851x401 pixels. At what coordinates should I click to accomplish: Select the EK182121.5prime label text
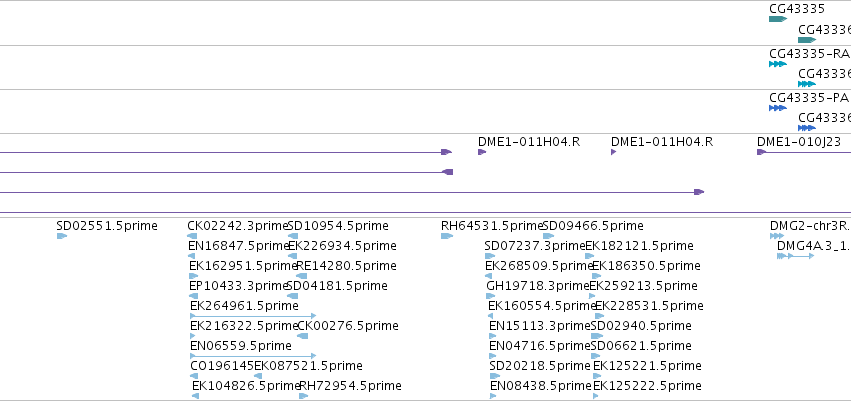click(x=639, y=246)
